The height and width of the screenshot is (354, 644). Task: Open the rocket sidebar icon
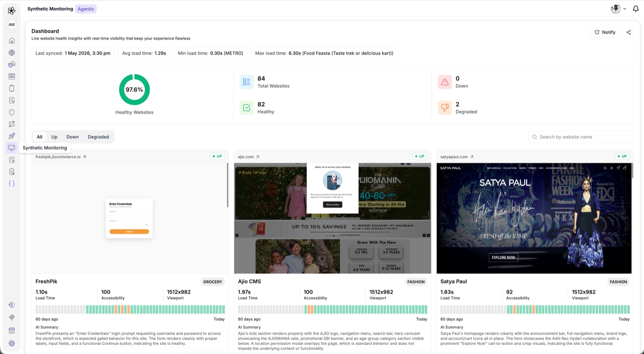coord(12,136)
